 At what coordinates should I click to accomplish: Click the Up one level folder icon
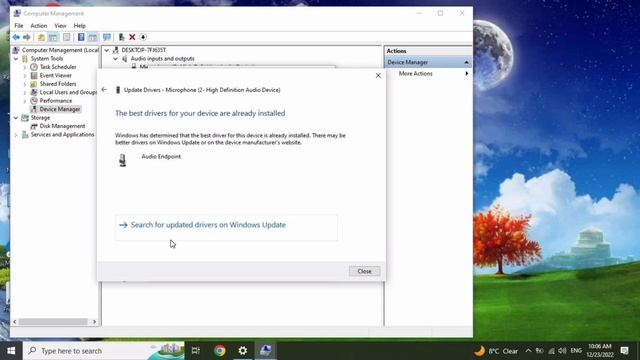click(x=41, y=37)
